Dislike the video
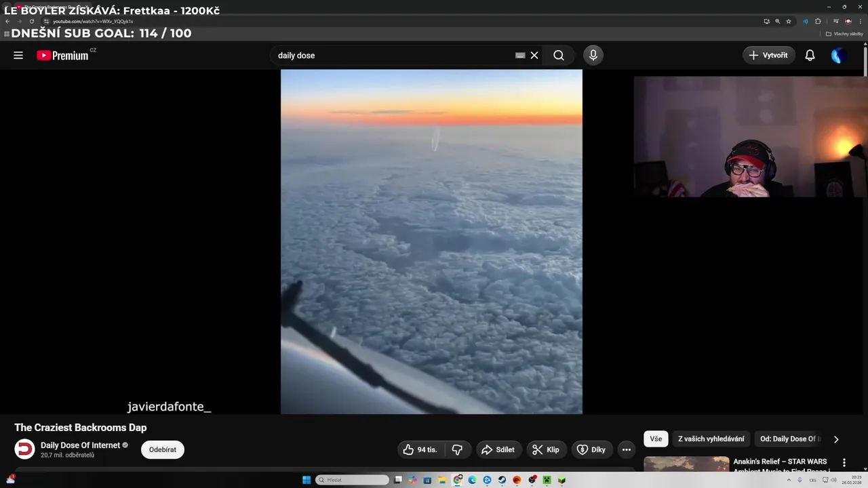 tap(458, 449)
